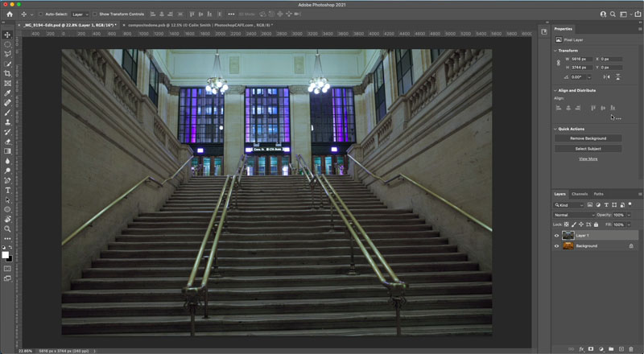The image size is (644, 354).
Task: Open the Opacity slider dropdown arrow
Action: pyautogui.click(x=629, y=215)
